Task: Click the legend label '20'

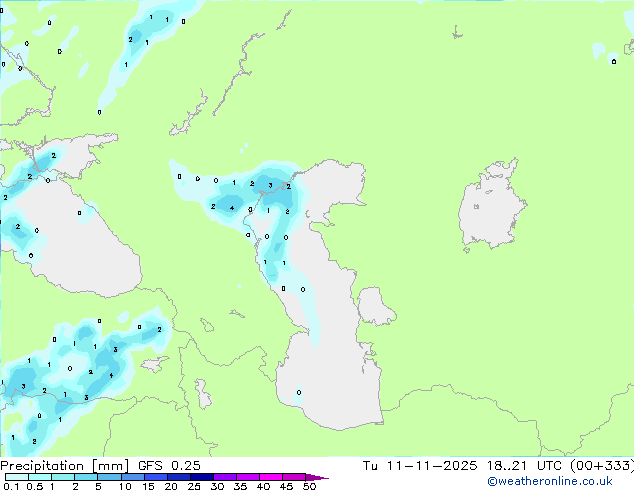Action: 171,486
